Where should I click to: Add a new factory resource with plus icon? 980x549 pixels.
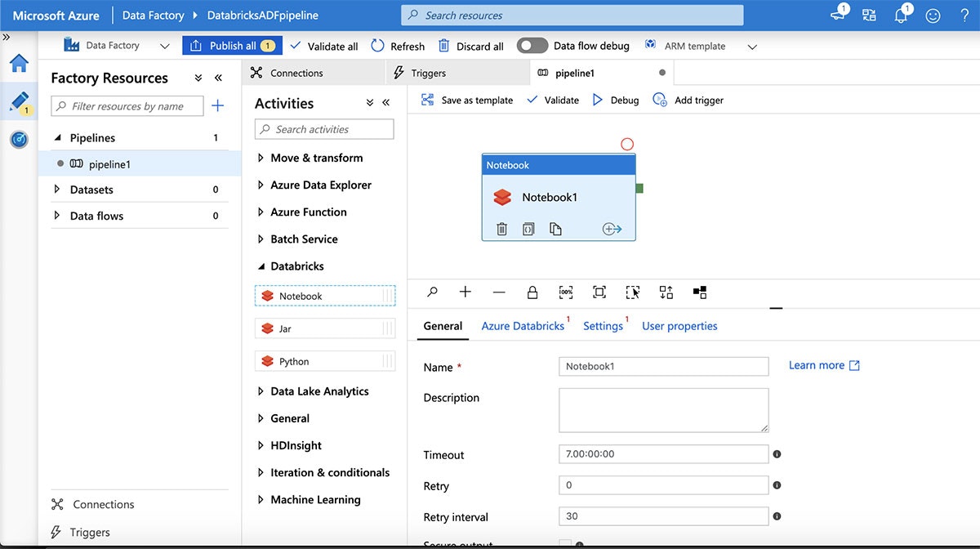(217, 105)
